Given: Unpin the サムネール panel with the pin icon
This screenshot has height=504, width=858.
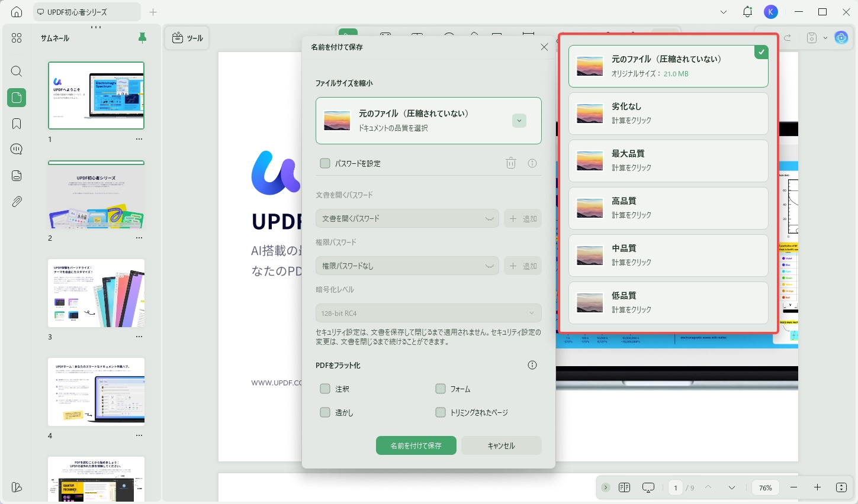Looking at the screenshot, I should click(x=142, y=38).
